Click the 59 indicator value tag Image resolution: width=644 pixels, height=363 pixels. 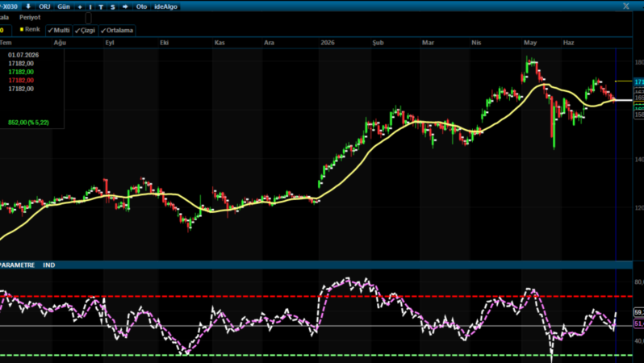pyautogui.click(x=639, y=312)
